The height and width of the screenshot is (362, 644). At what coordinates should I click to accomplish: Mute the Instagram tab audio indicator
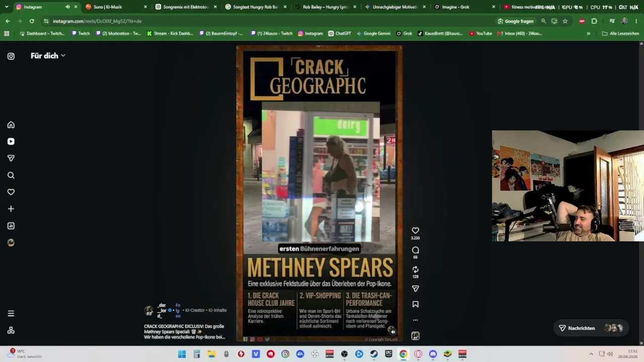tap(67, 7)
